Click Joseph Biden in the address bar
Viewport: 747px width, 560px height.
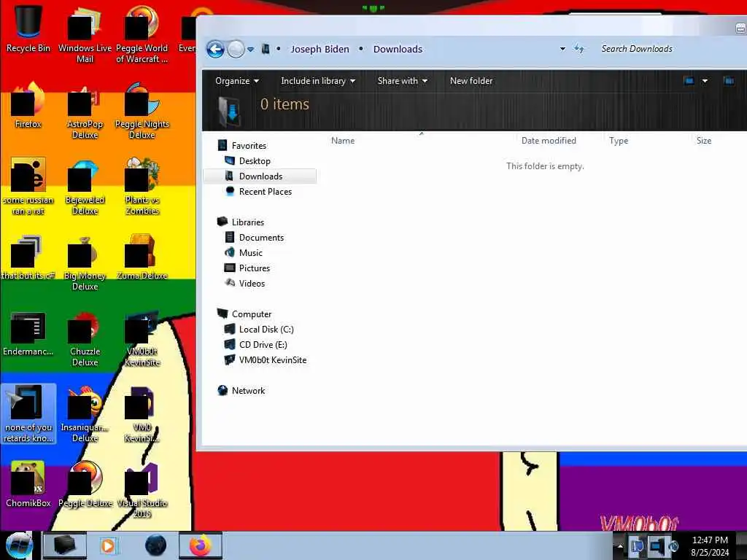pos(320,49)
